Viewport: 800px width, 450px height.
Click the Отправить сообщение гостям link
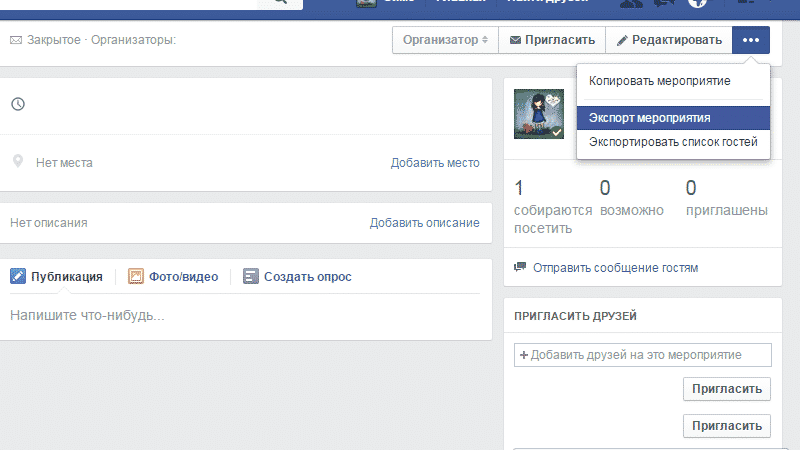[615, 268]
